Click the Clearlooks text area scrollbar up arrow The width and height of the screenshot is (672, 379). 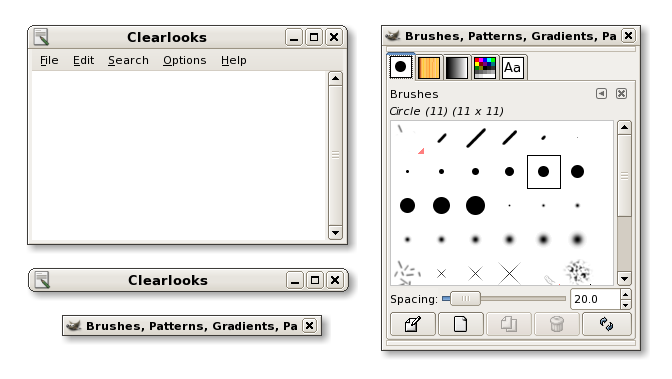coord(335,78)
